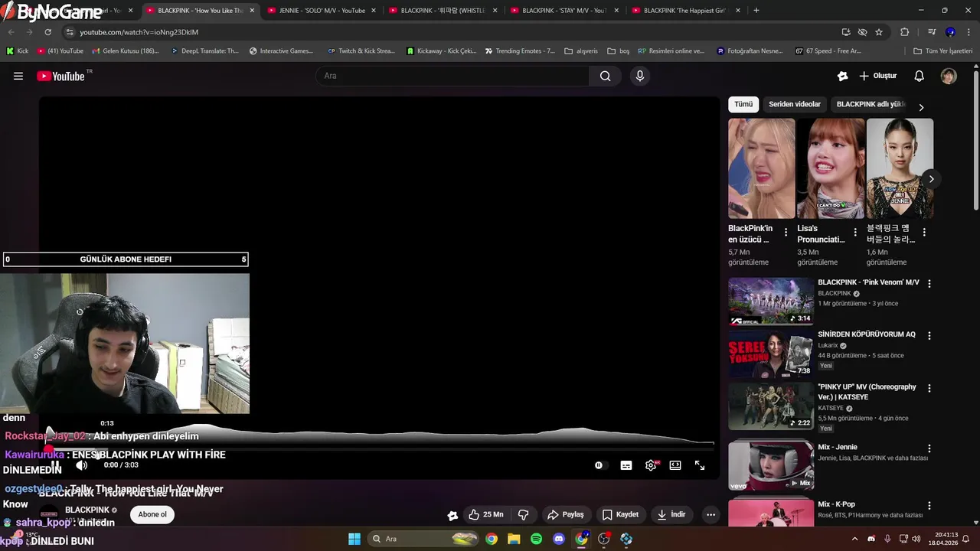Screen dimensions: 980x551
Task: Open options for PINKY UP MV video
Action: pyautogui.click(x=929, y=388)
